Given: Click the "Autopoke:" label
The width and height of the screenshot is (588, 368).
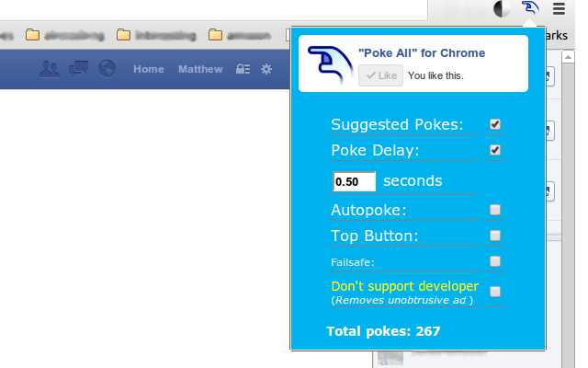Looking at the screenshot, I should point(368,210).
